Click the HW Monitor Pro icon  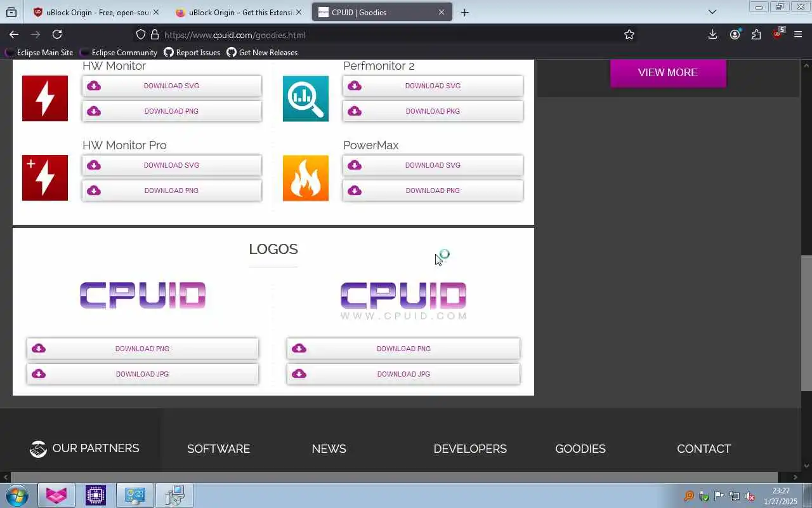pyautogui.click(x=45, y=178)
